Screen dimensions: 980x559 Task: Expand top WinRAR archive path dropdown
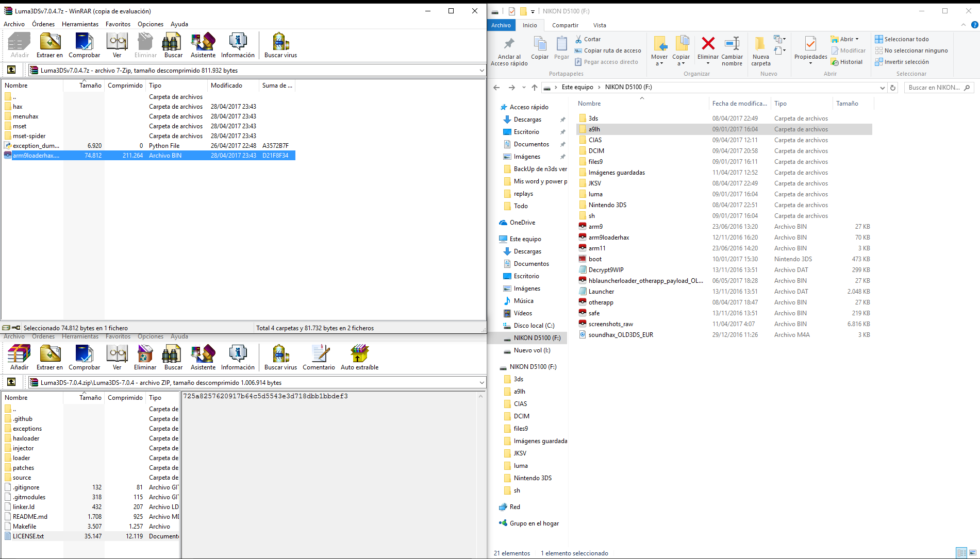(481, 71)
